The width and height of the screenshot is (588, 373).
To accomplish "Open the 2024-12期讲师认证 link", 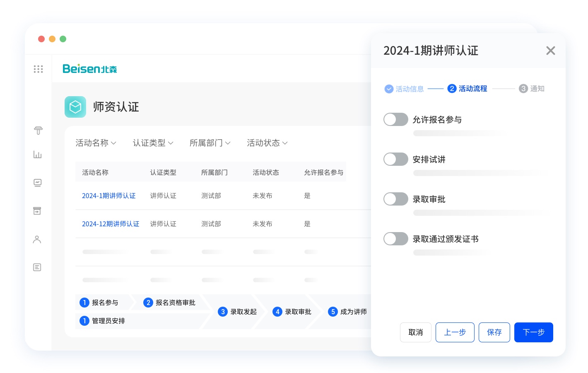I will [111, 224].
